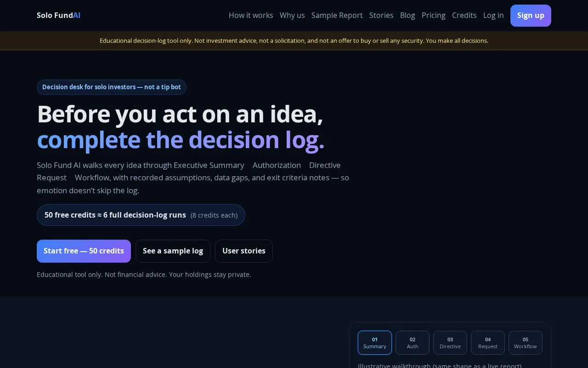This screenshot has height=368, width=588.
Task: Click the investment advice disclaimer banner text
Action: coord(294,40)
